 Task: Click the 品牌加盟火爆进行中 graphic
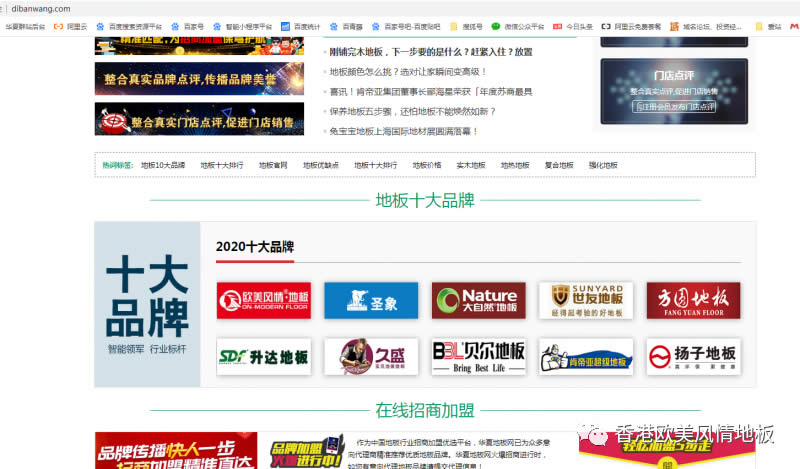coord(307,451)
